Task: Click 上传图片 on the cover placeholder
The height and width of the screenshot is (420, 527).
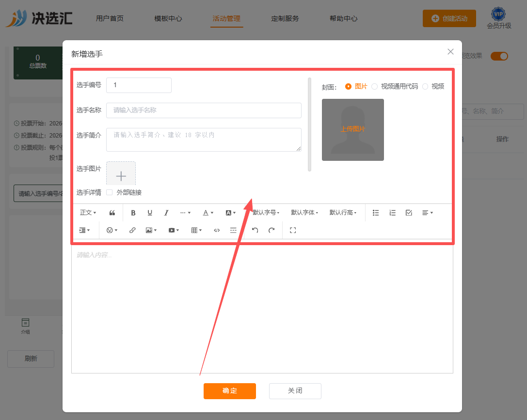Action: (353, 129)
